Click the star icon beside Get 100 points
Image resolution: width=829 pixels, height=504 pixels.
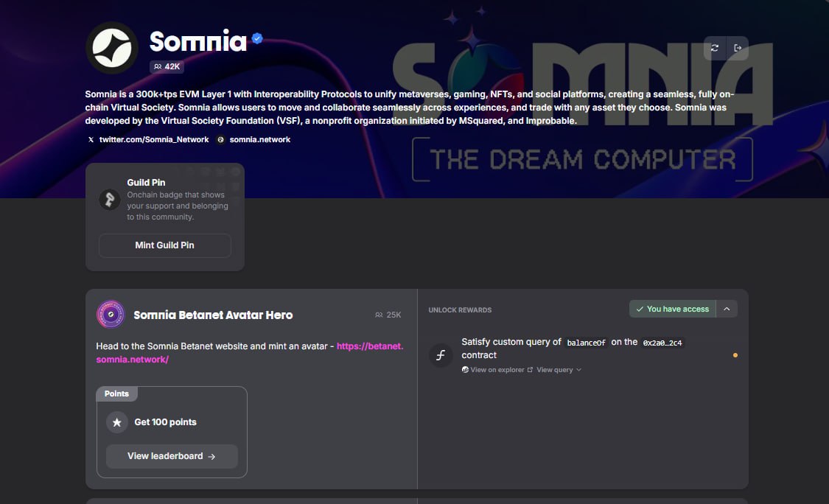117,422
